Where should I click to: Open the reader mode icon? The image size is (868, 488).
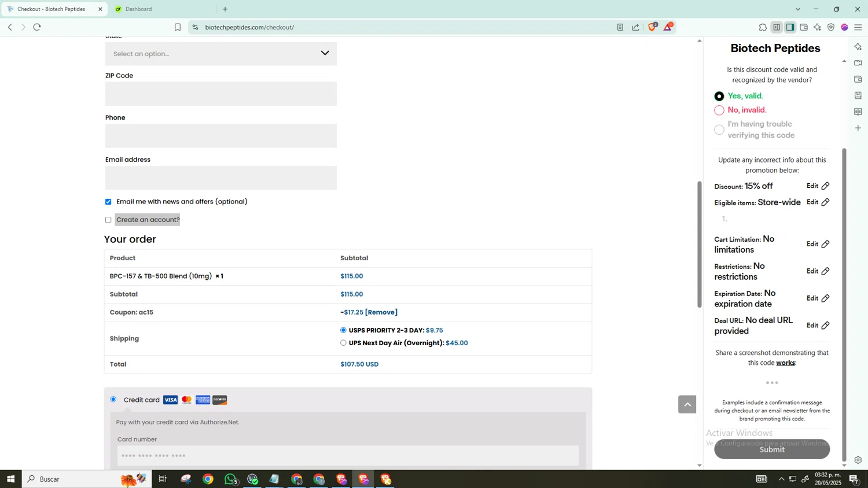pyautogui.click(x=620, y=27)
